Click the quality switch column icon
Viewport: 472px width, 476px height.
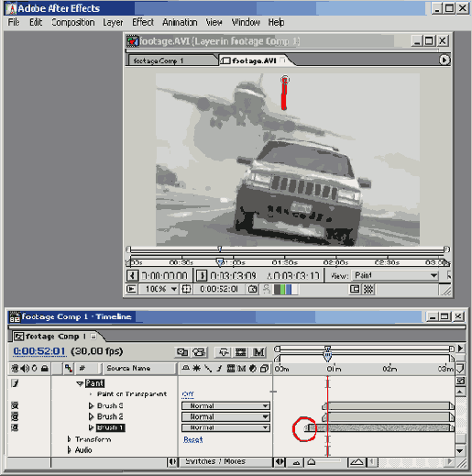pyautogui.click(x=208, y=369)
